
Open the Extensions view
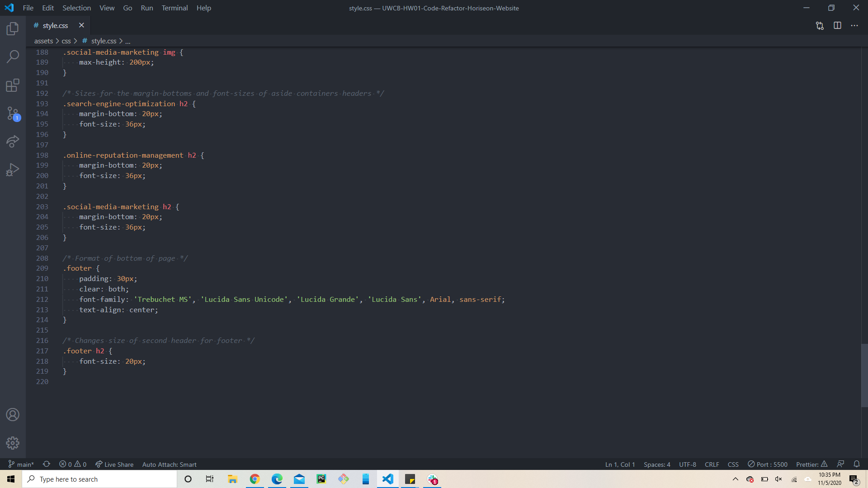click(12, 85)
